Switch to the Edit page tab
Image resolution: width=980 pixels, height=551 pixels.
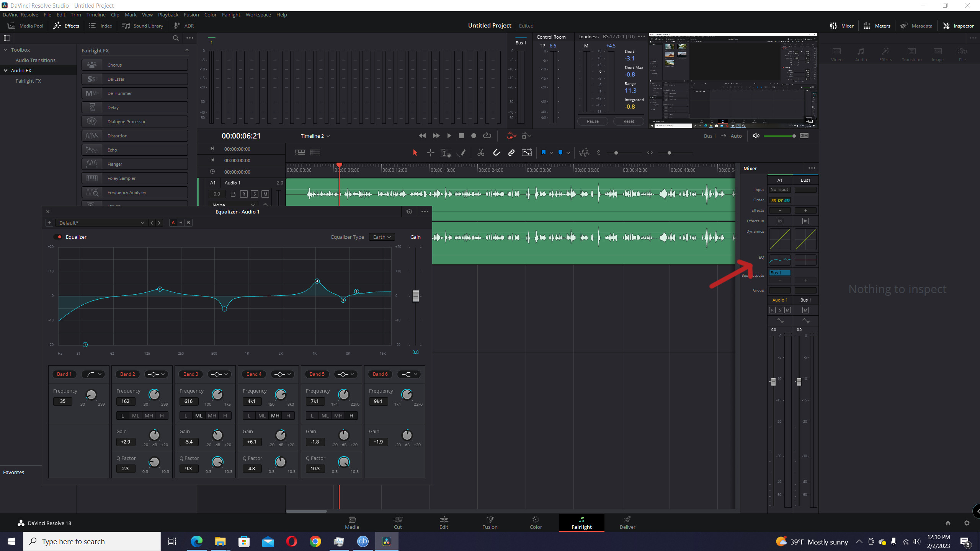click(x=444, y=523)
